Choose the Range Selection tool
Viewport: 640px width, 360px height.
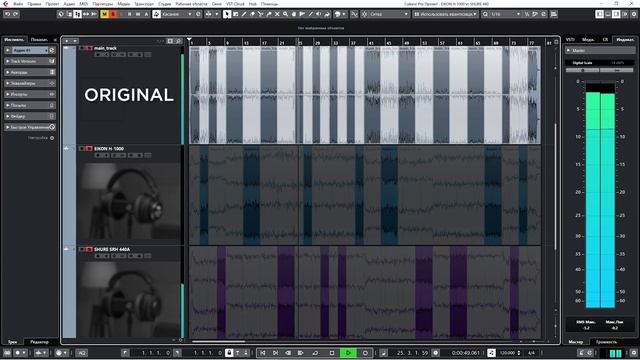[x=236, y=14]
